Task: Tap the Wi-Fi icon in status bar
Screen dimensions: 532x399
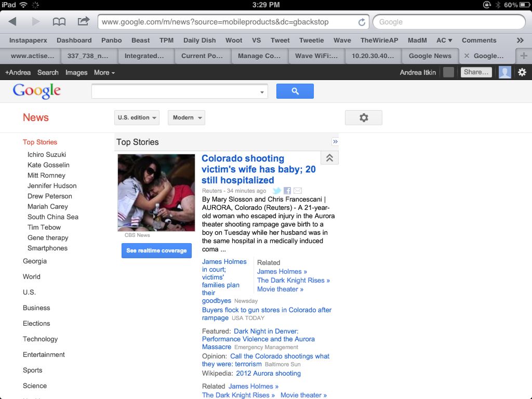Action: (x=23, y=5)
